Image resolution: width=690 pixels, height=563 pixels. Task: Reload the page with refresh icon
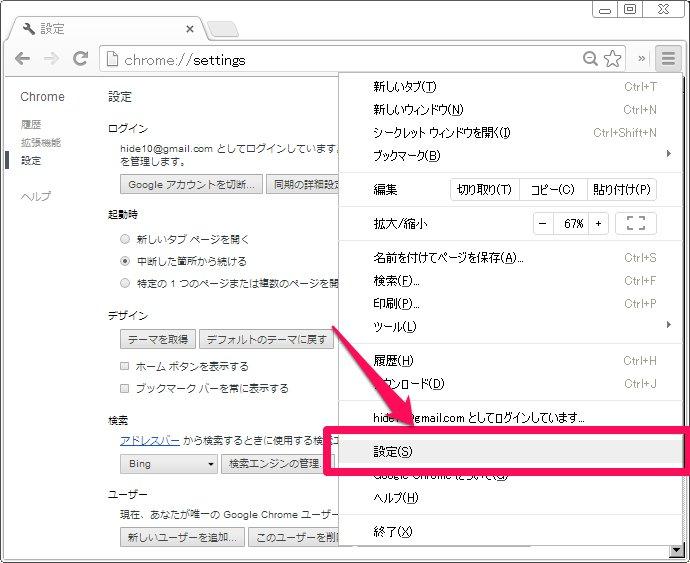[x=80, y=60]
